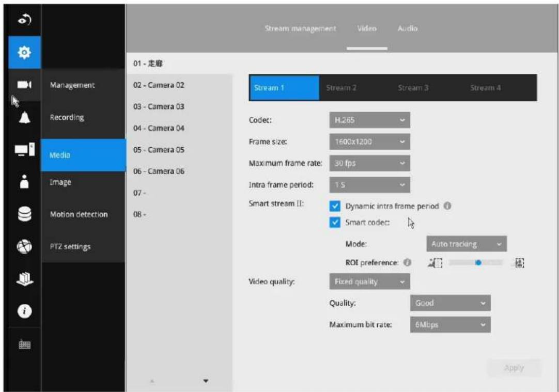Select the empty 08 camera slot

tap(180, 214)
